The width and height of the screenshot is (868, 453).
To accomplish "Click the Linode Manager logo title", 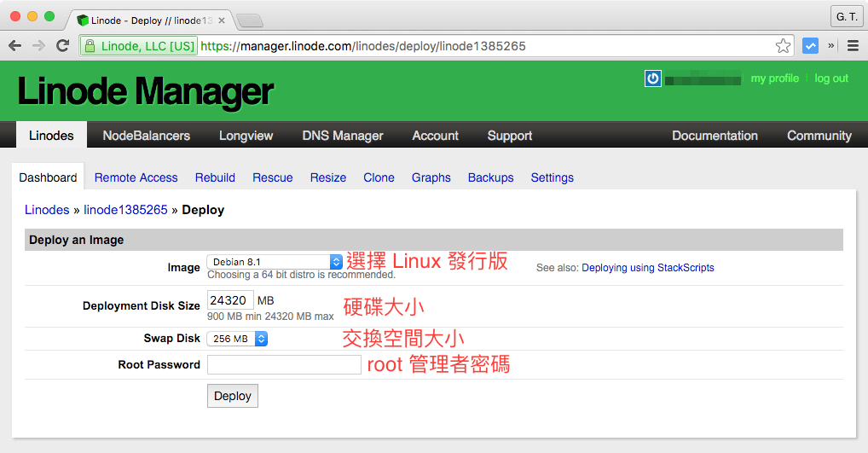I will [x=146, y=91].
